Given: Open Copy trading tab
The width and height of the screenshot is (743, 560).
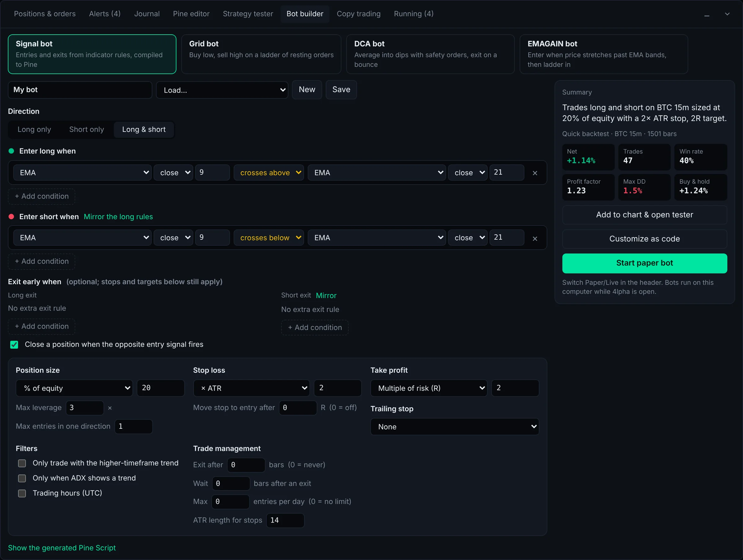Looking at the screenshot, I should [358, 14].
